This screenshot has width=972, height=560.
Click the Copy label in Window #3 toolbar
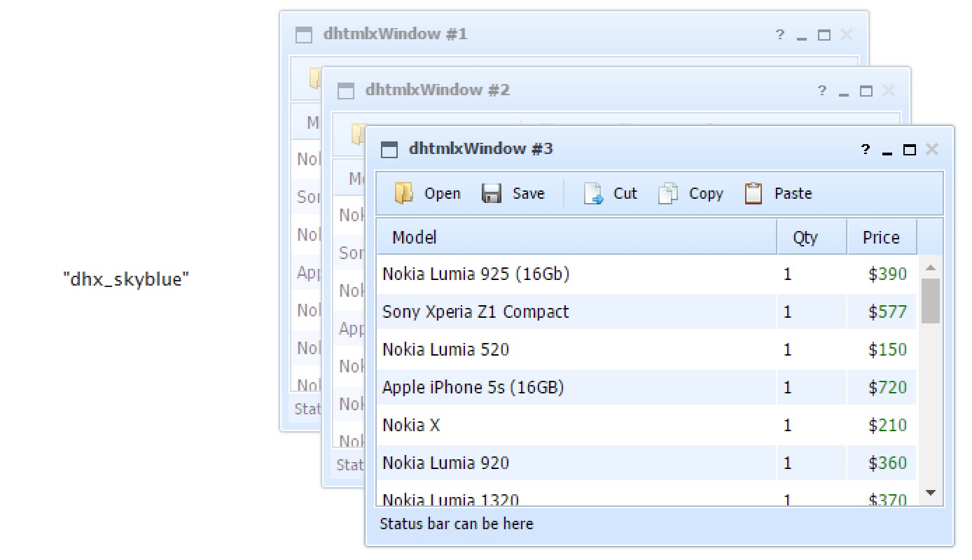pos(706,194)
